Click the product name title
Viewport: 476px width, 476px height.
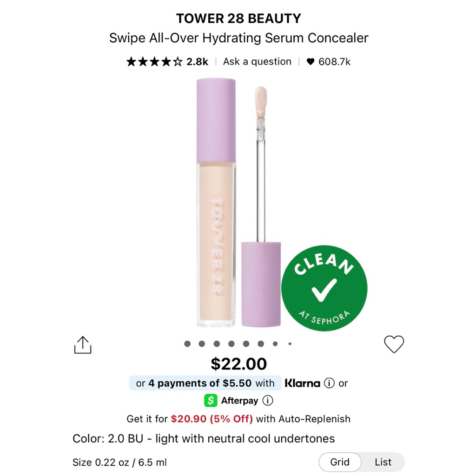point(238,38)
